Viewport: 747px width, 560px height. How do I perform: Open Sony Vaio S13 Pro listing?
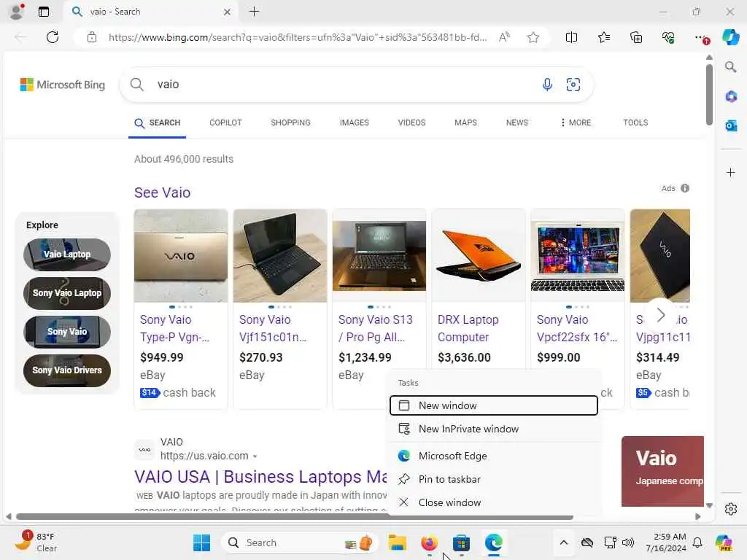[376, 329]
